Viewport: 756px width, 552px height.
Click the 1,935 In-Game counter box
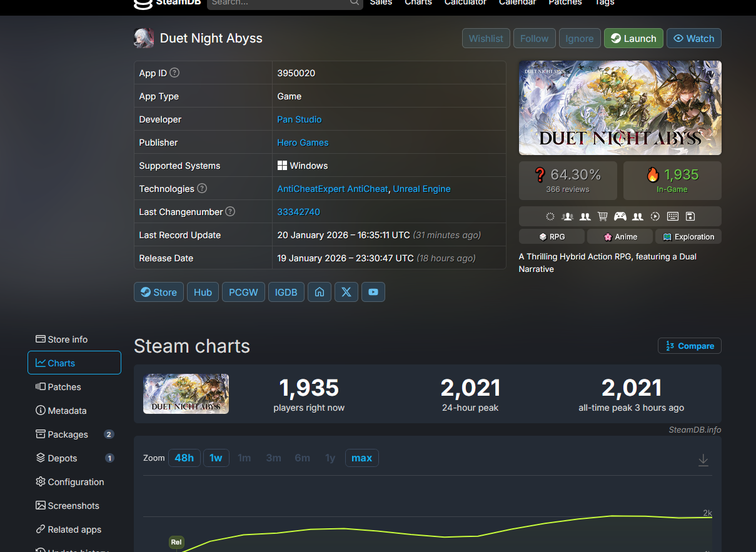click(x=672, y=180)
